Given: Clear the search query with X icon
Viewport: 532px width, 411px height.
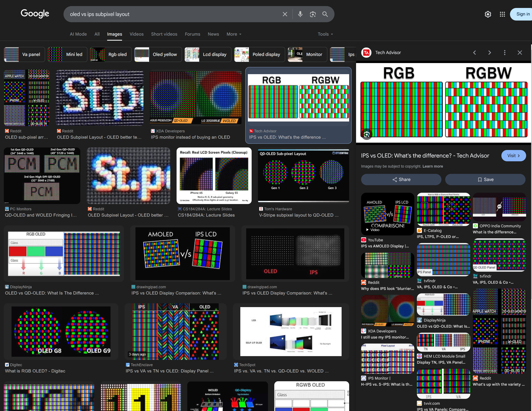Looking at the screenshot, I should point(285,14).
